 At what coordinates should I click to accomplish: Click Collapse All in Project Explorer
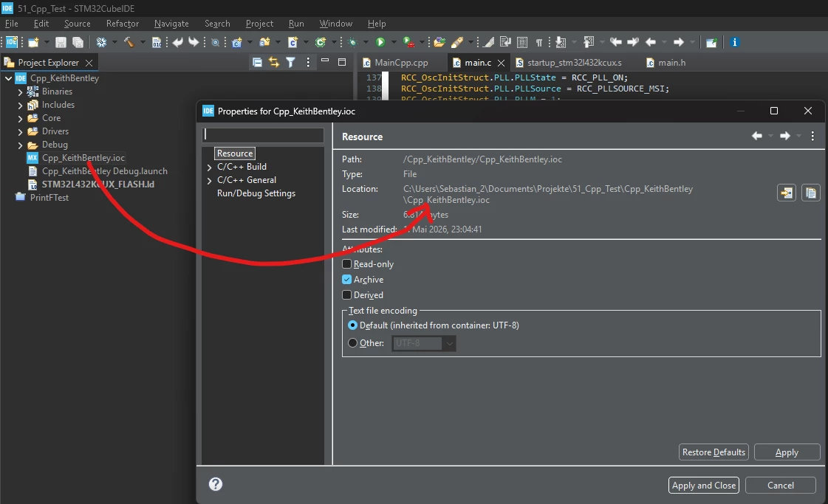coord(257,62)
